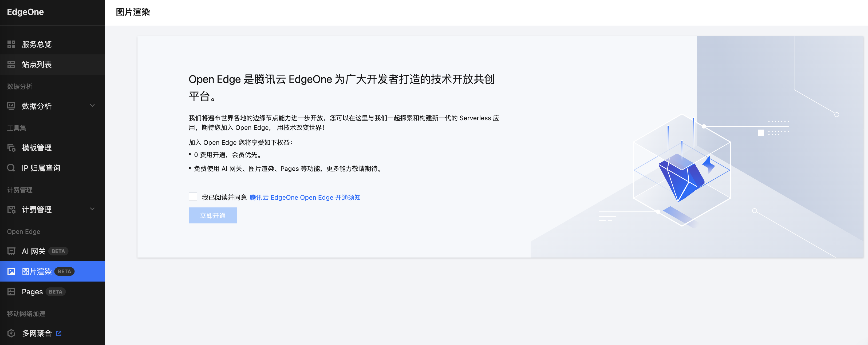Click the IP 归属查询 magnifier icon

[11, 168]
